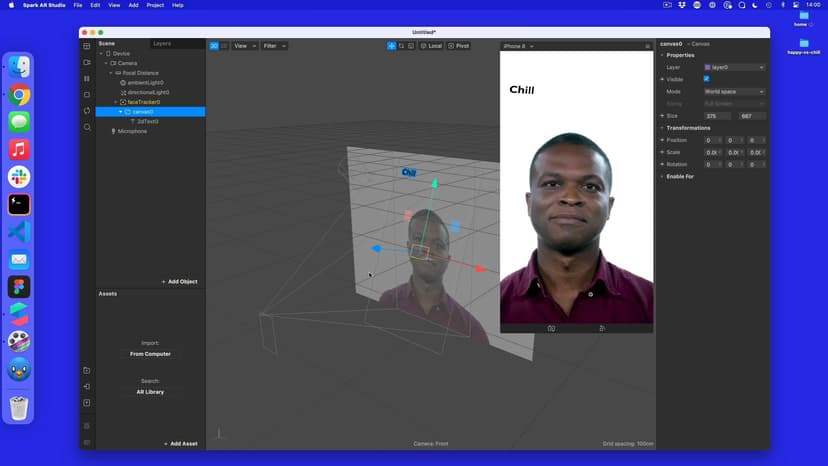Open the simulator hamburger menu
The image size is (828, 466).
tap(647, 46)
